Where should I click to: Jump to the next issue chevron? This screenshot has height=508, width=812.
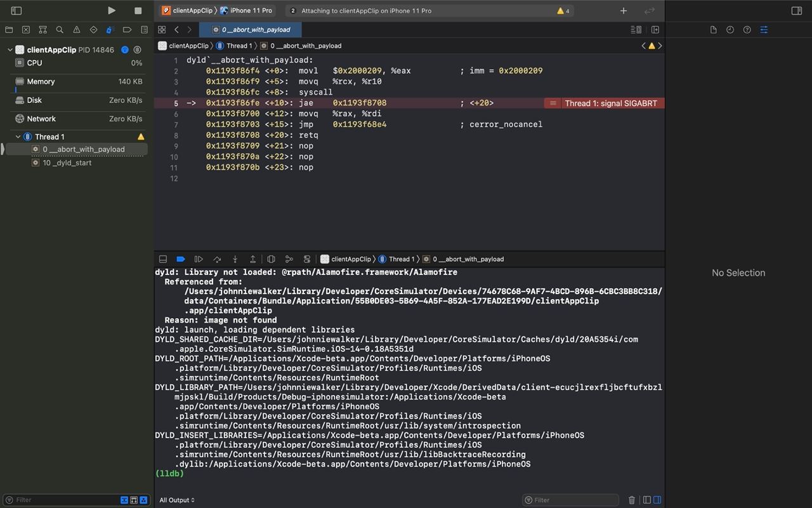coord(660,46)
